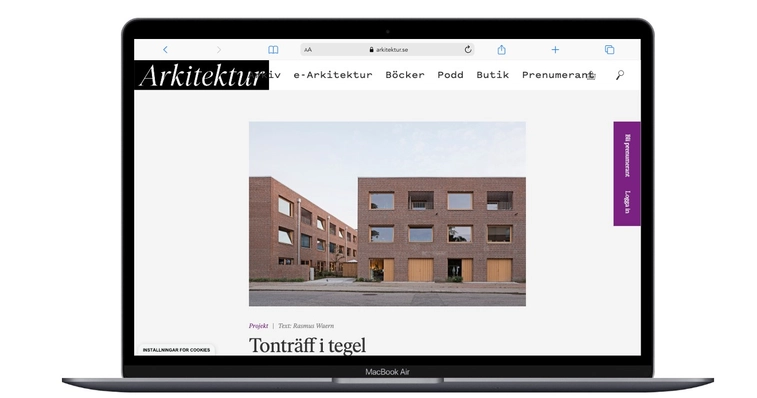Click the arkitektur.se address field

pos(387,49)
